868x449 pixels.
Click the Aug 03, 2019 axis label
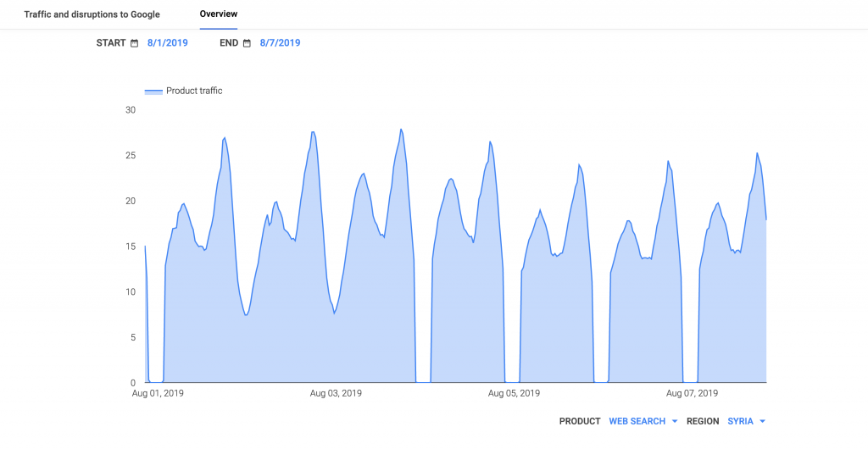336,394
